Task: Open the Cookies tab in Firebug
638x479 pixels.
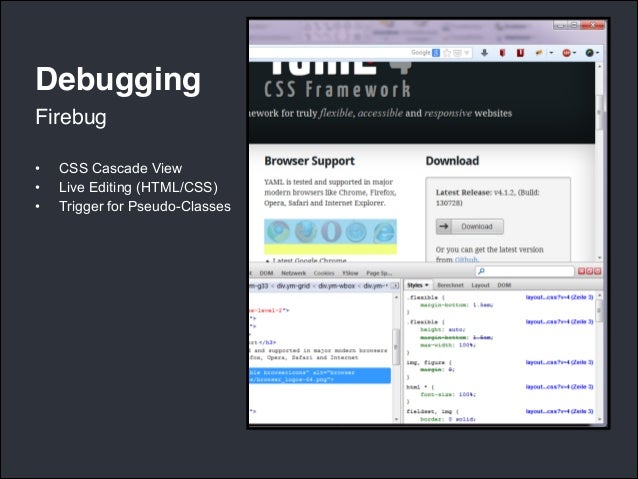Action: [324, 273]
